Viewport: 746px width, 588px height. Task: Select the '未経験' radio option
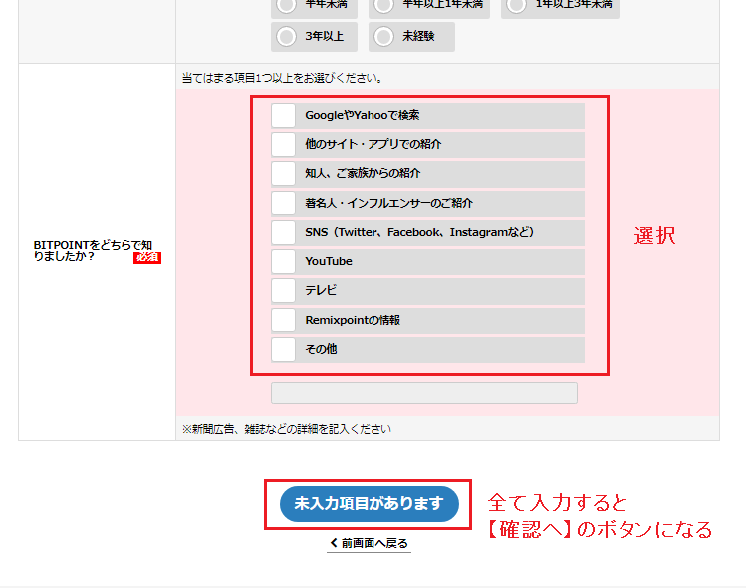click(x=385, y=37)
